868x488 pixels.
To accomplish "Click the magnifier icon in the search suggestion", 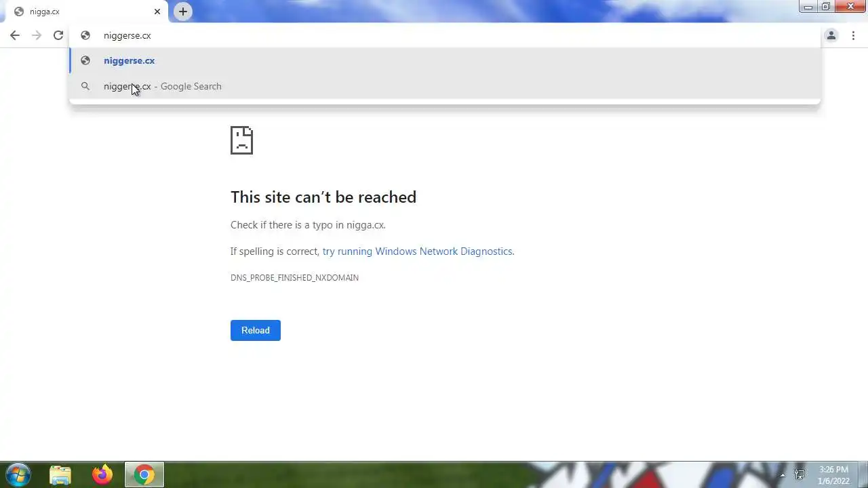I will pos(85,86).
